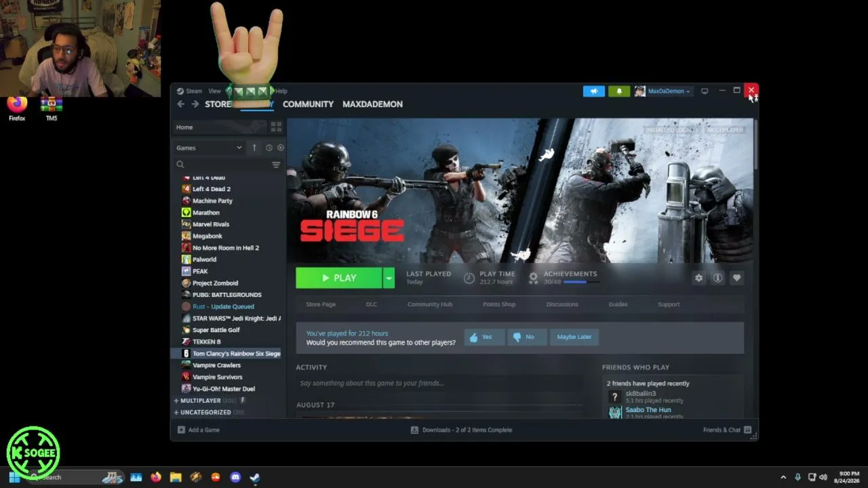Image resolution: width=868 pixels, height=488 pixels.
Task: Open the DLC link
Action: coord(372,304)
